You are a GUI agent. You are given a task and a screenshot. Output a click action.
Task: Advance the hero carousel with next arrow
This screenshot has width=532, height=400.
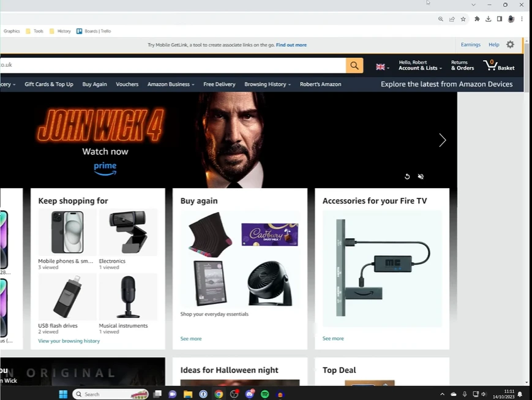tap(443, 140)
